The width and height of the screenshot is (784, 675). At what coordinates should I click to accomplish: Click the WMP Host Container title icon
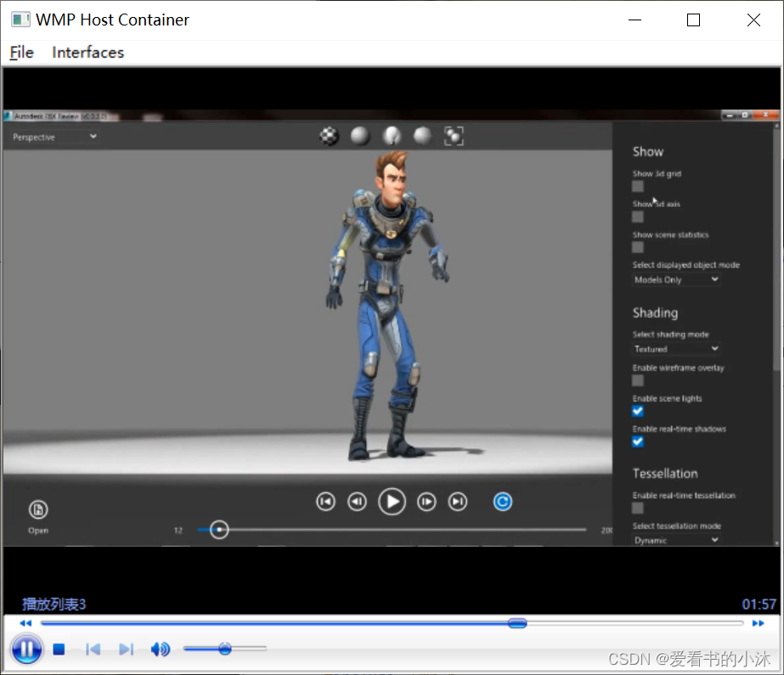[x=20, y=20]
